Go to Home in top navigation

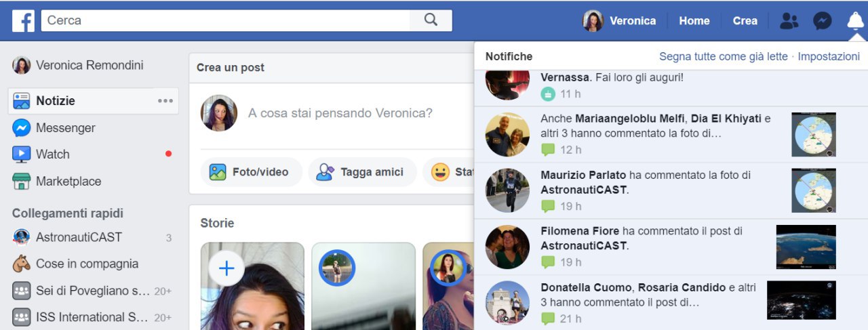[694, 21]
